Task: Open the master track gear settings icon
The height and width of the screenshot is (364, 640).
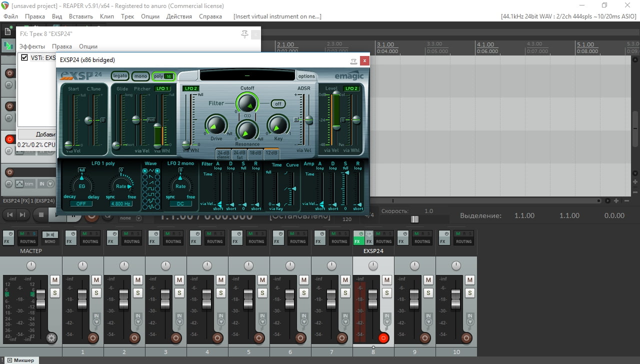Action: tap(51, 338)
